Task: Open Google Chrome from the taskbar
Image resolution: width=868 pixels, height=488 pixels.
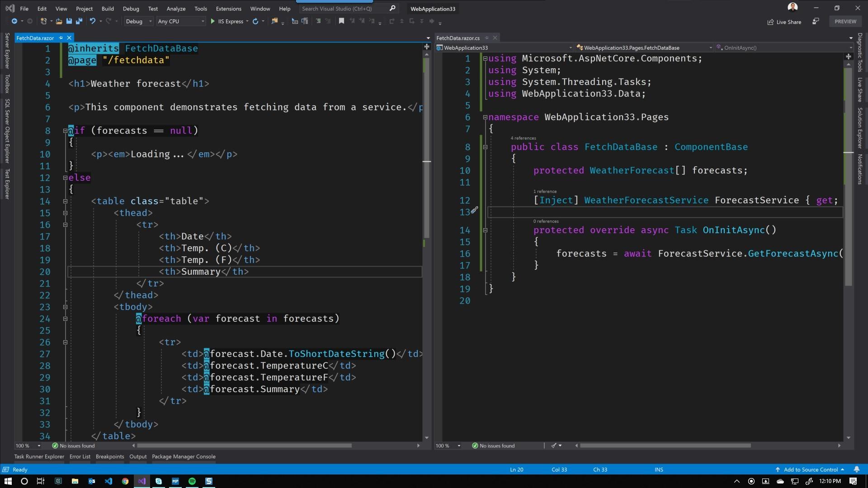Action: pos(125,481)
